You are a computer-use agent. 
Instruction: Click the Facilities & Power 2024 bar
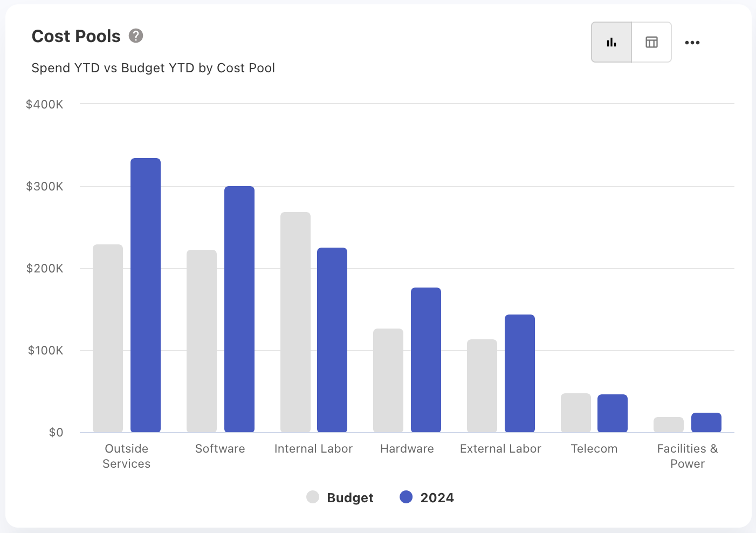pyautogui.click(x=706, y=422)
